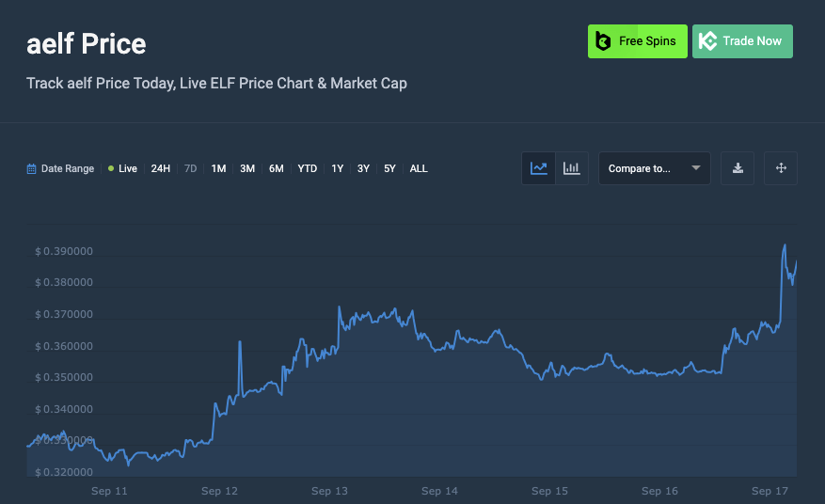Switch to line chart view icon

pos(538,168)
